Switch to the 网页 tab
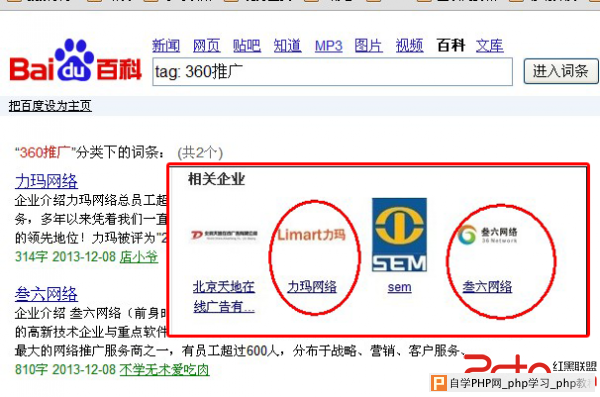This screenshot has height=397, width=600. coord(207,46)
